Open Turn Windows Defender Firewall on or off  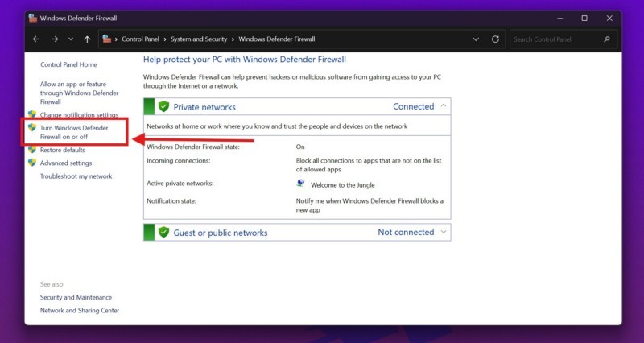73,133
